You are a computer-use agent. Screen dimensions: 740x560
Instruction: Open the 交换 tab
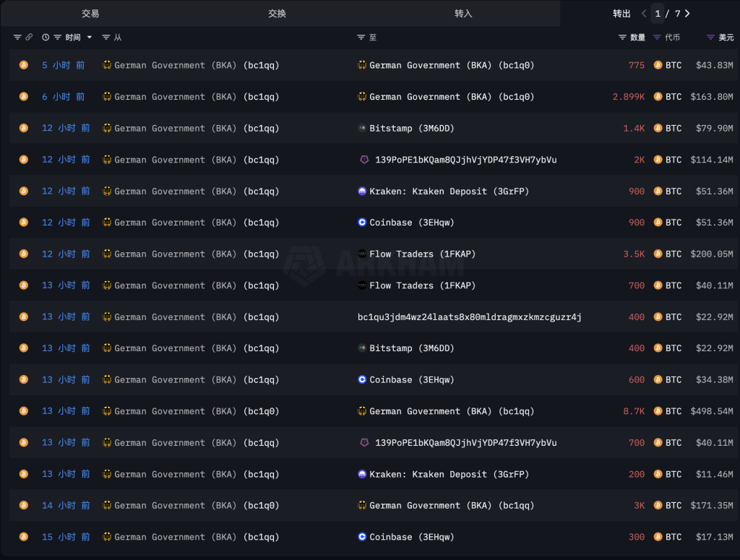[x=277, y=14]
